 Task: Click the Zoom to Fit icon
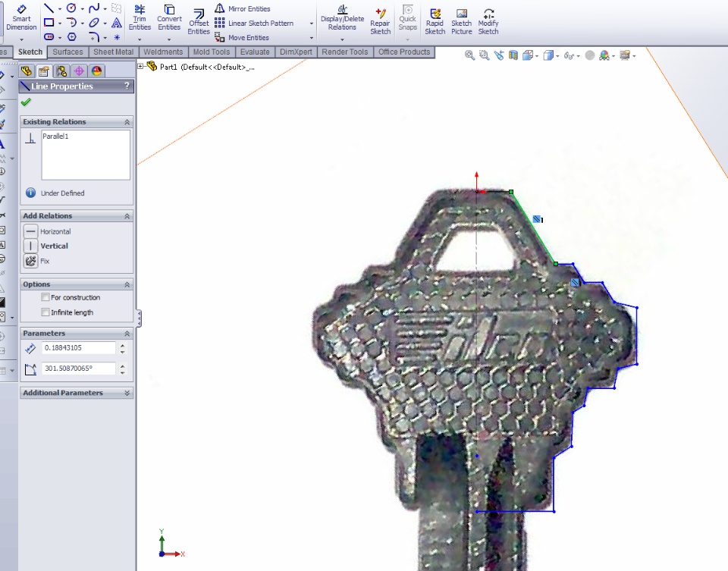click(x=470, y=55)
